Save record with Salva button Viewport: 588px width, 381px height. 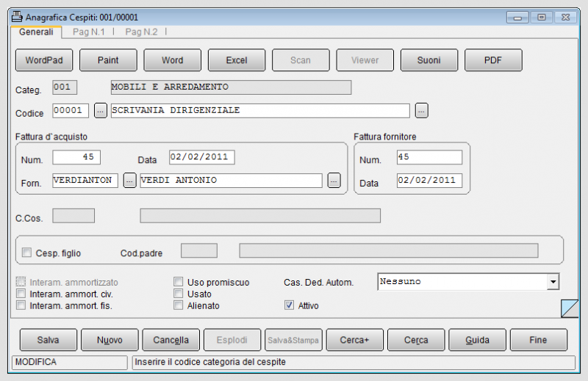tap(49, 340)
